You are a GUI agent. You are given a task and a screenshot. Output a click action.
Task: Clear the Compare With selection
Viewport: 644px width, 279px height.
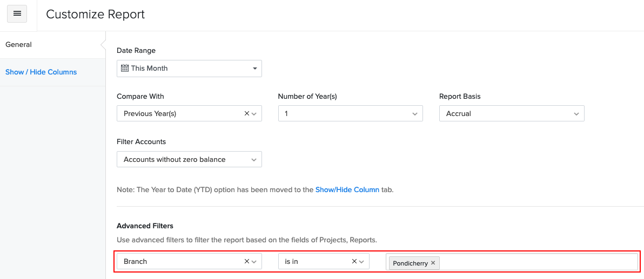coord(247,114)
